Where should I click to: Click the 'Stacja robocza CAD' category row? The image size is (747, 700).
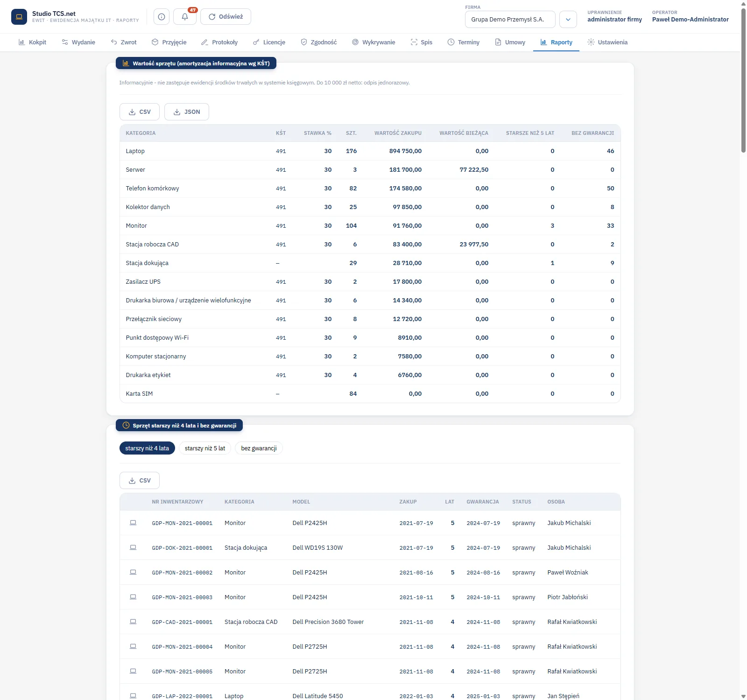point(370,245)
